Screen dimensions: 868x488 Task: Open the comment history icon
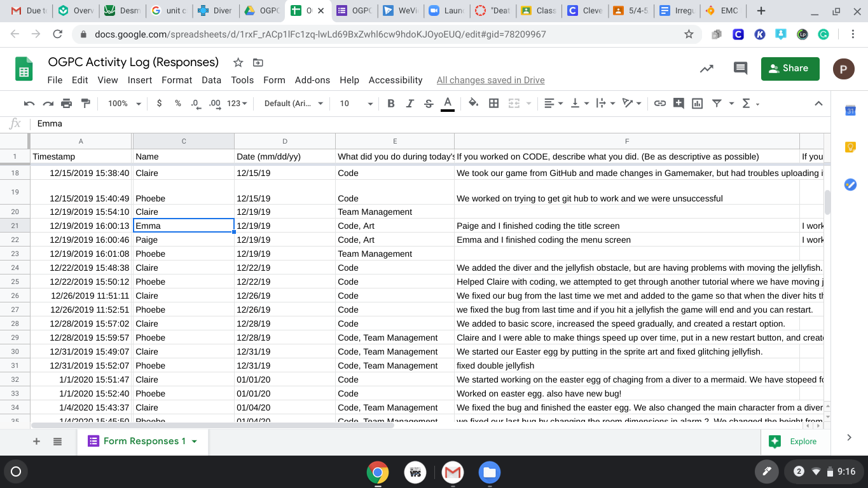click(740, 69)
